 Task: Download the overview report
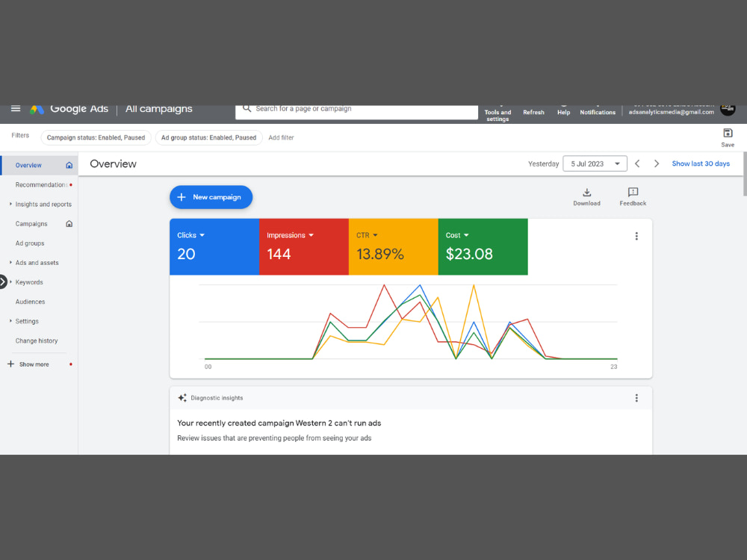coord(586,196)
